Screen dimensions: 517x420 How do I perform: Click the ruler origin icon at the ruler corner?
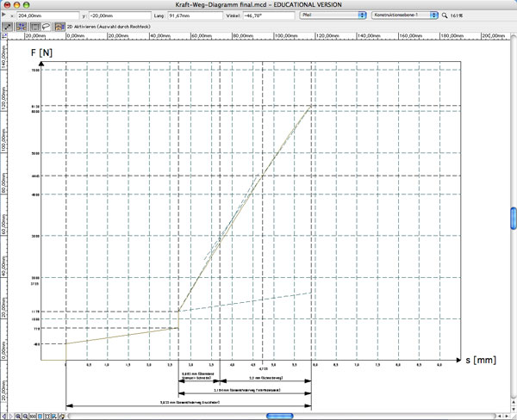tap(4, 36)
